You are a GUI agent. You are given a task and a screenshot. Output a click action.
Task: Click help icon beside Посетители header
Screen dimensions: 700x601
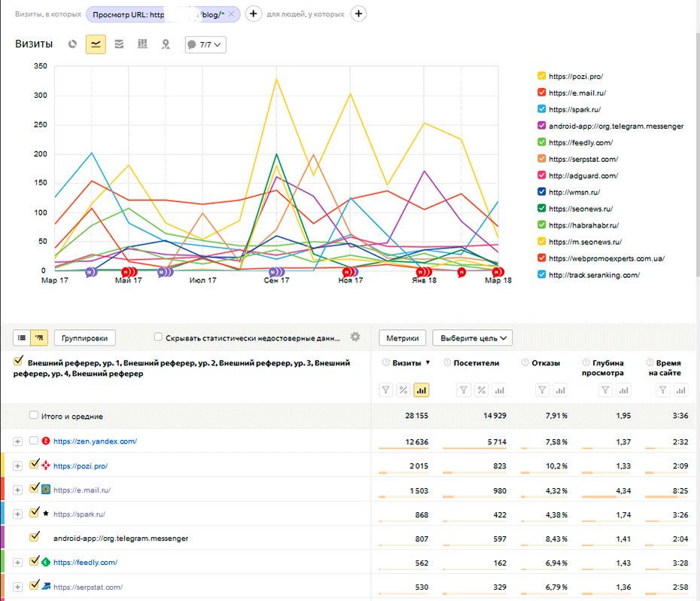447,362
